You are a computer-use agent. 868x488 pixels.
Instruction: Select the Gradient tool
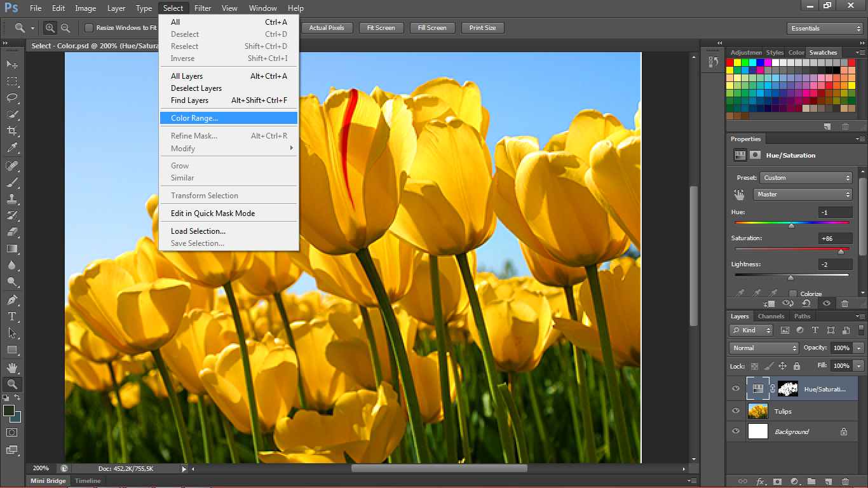[12, 248]
